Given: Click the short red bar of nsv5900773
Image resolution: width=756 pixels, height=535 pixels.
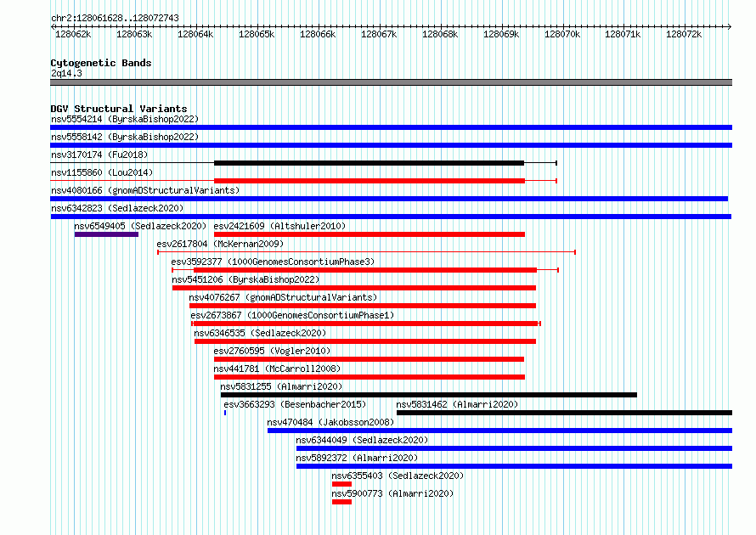Looking at the screenshot, I should (x=341, y=502).
